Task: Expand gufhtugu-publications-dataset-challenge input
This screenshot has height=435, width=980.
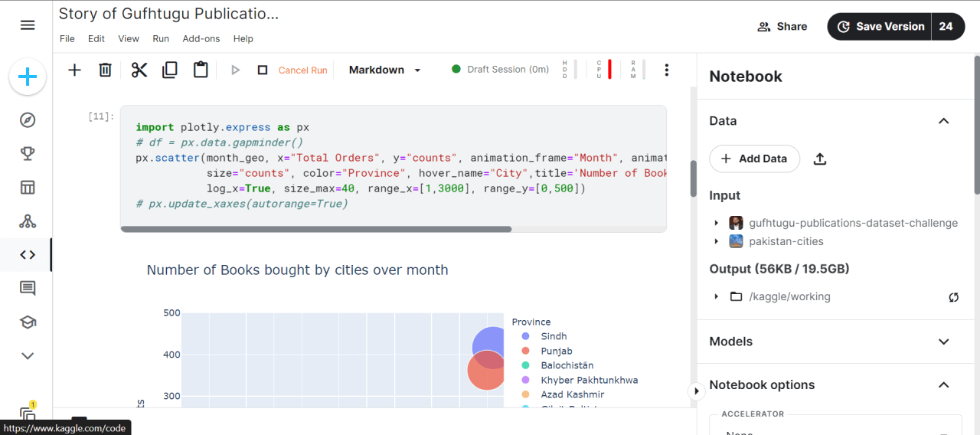Action: point(717,223)
